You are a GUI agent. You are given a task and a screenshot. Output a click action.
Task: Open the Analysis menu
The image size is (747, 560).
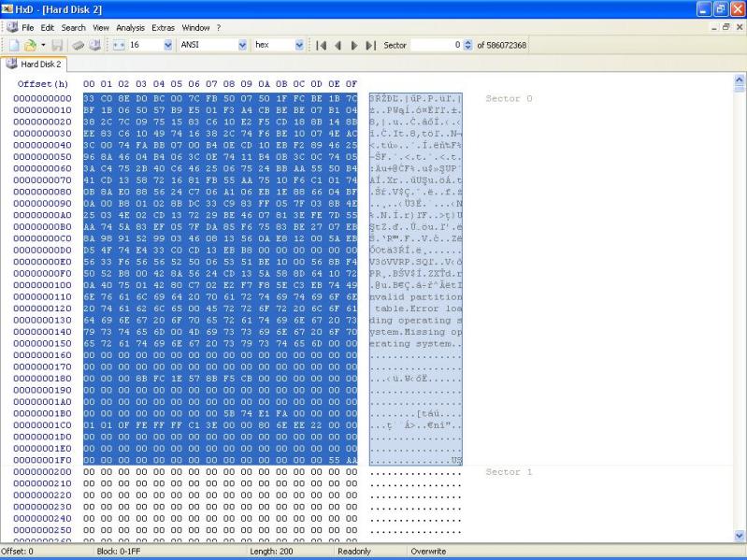pos(131,28)
